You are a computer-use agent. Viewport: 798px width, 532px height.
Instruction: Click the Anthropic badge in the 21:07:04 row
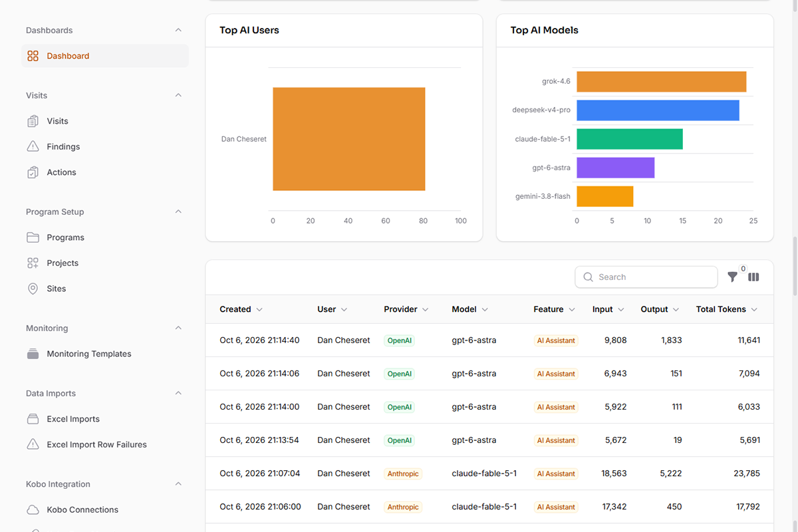403,473
